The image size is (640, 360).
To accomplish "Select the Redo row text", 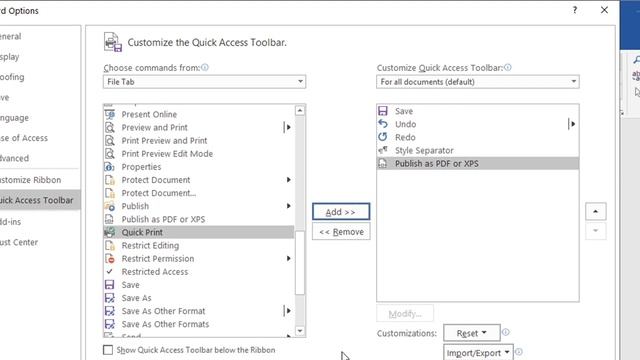I will [x=405, y=137].
